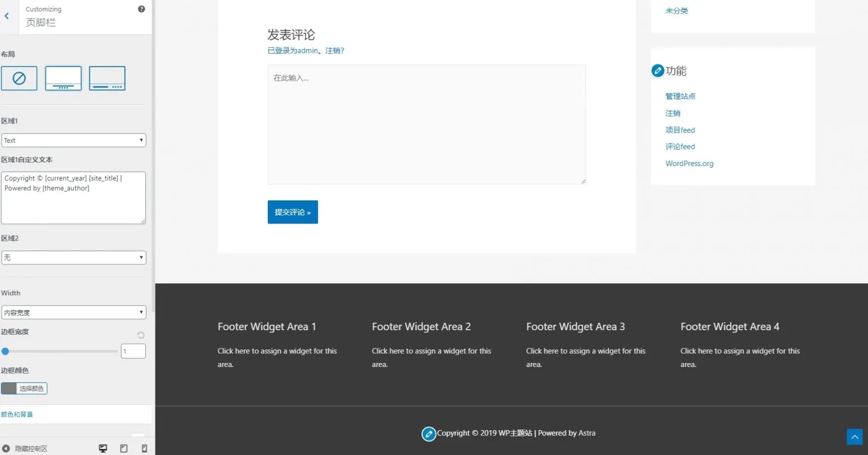Edit copyright text via pencil icon
868x455 pixels.
(429, 434)
